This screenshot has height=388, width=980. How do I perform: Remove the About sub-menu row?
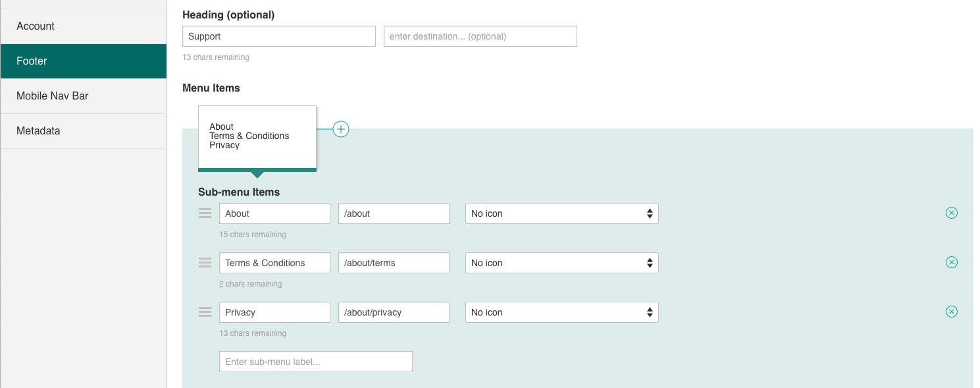click(952, 213)
